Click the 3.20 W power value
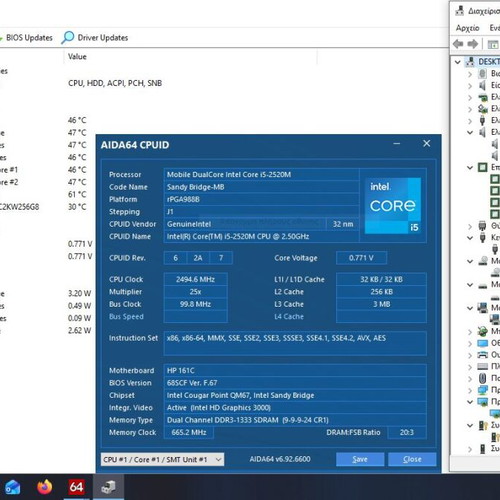The height and width of the screenshot is (500, 500). [x=79, y=293]
